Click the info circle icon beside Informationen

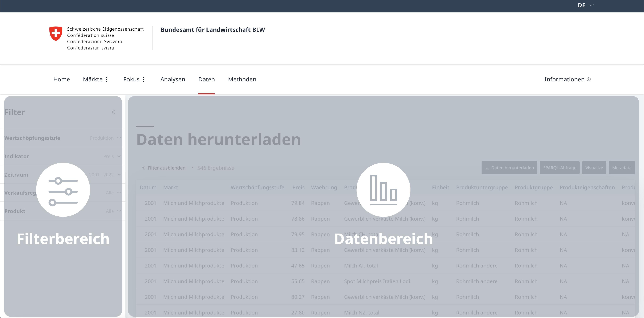coord(589,79)
